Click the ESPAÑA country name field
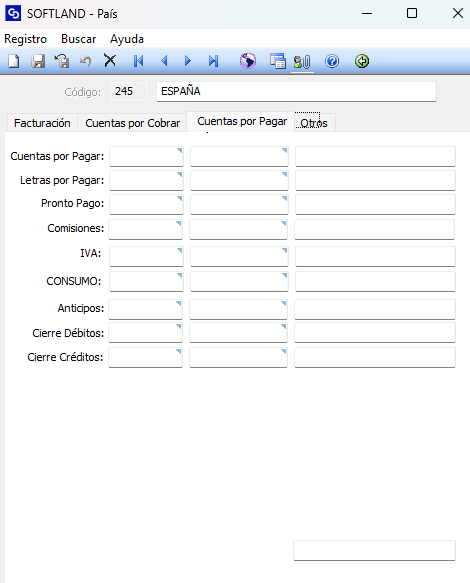 [x=296, y=91]
